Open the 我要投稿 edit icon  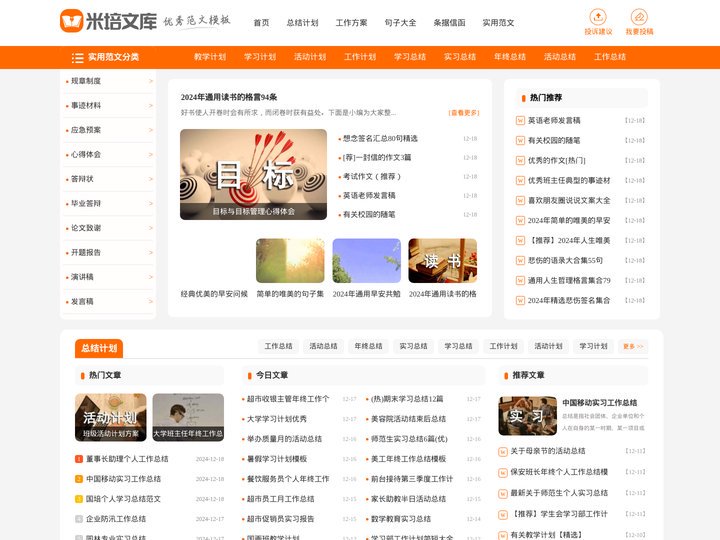point(639,17)
